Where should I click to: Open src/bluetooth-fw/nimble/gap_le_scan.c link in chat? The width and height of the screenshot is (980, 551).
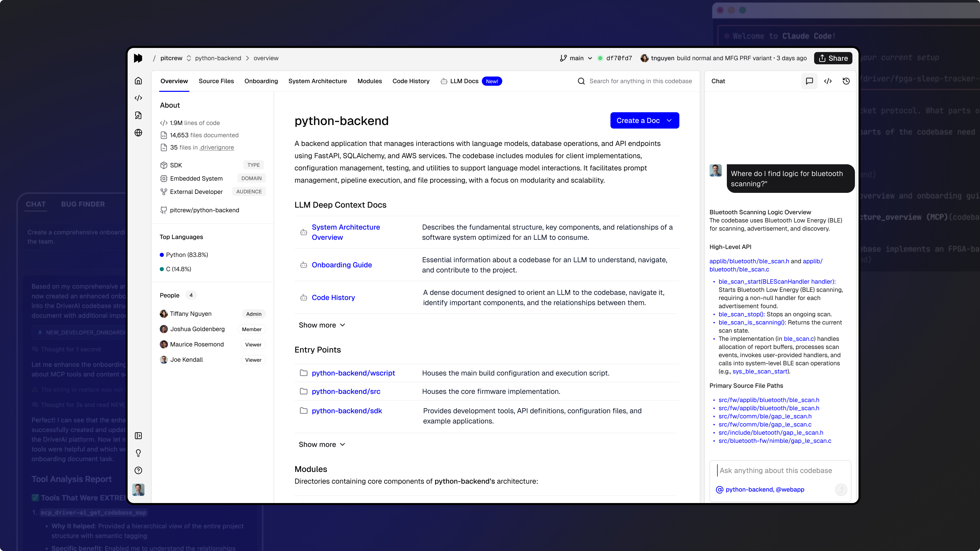pyautogui.click(x=775, y=441)
